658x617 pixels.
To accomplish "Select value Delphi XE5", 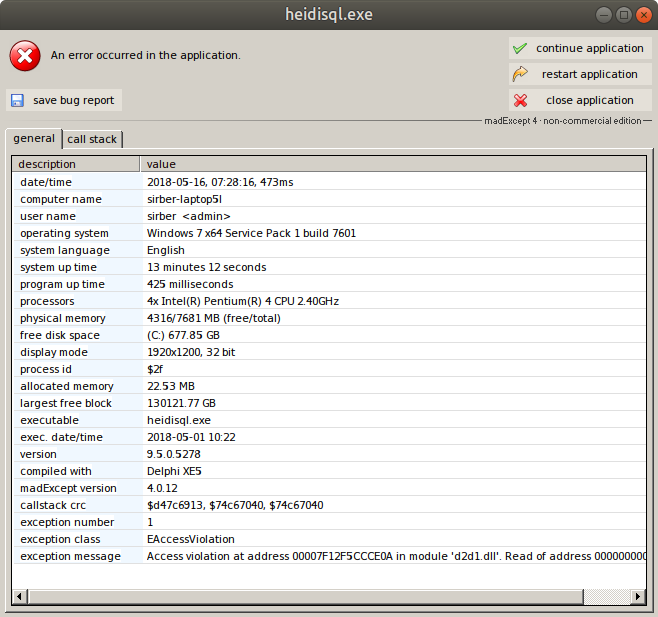I will [x=174, y=471].
